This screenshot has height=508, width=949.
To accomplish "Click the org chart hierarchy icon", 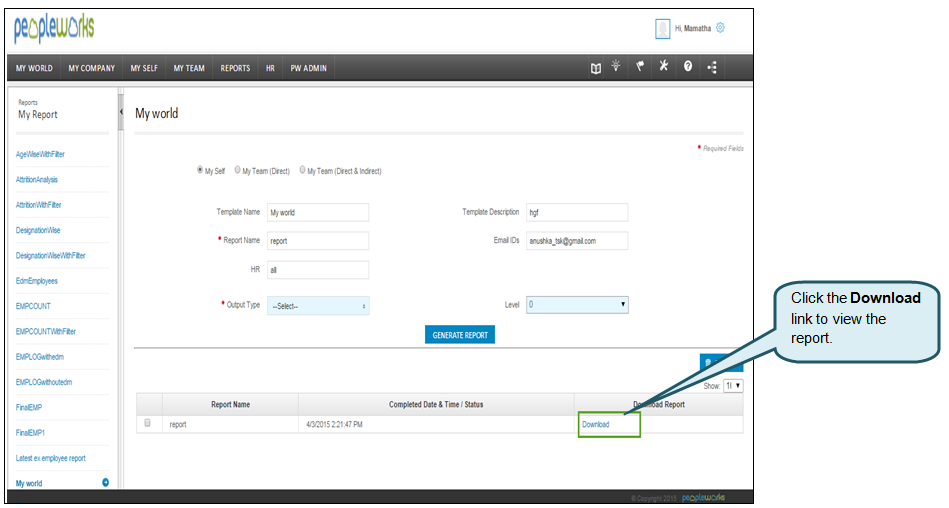I will pos(712,68).
